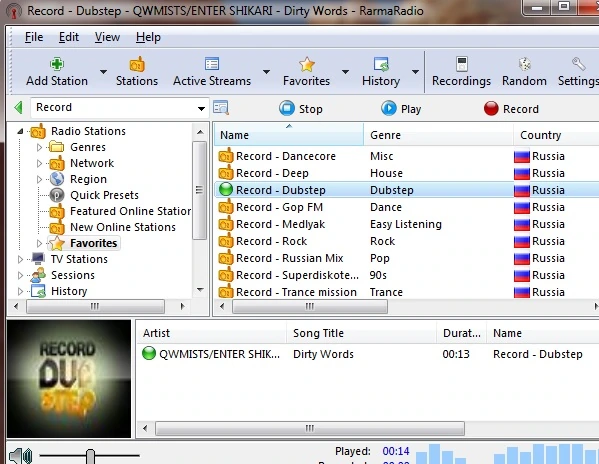Click the Artist column header
The image size is (599, 464).
(212, 333)
